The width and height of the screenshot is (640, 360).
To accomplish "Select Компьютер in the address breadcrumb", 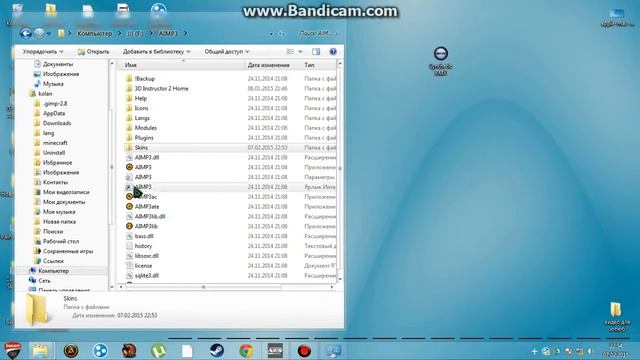I will tap(94, 33).
